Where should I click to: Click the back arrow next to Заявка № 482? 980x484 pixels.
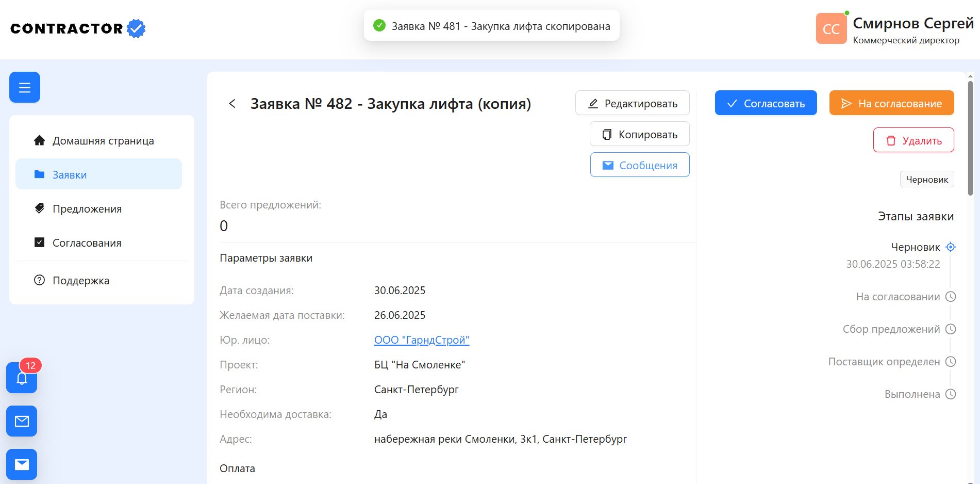[232, 104]
